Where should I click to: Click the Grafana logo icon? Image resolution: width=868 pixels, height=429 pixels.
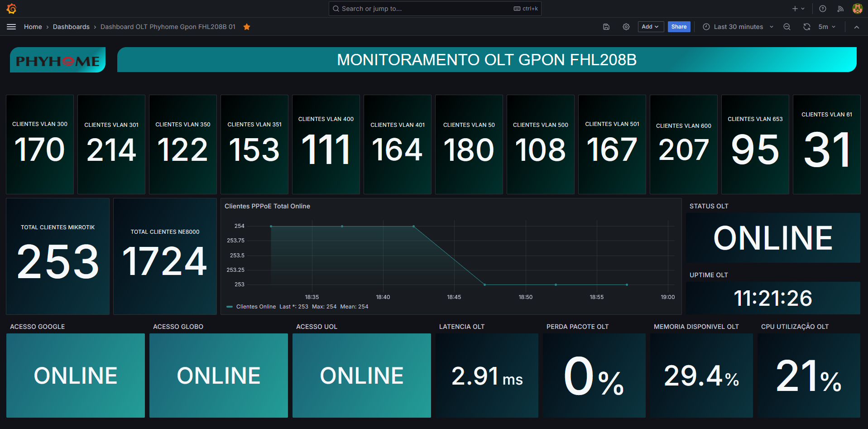pos(12,9)
